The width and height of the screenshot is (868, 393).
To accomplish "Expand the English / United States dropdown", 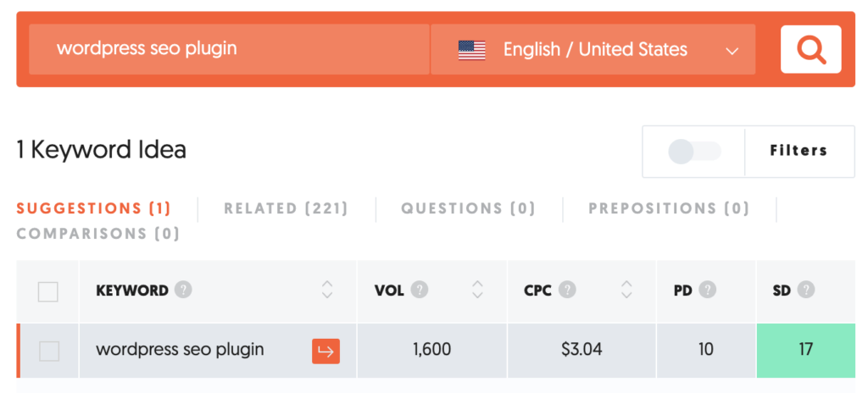I will click(593, 49).
